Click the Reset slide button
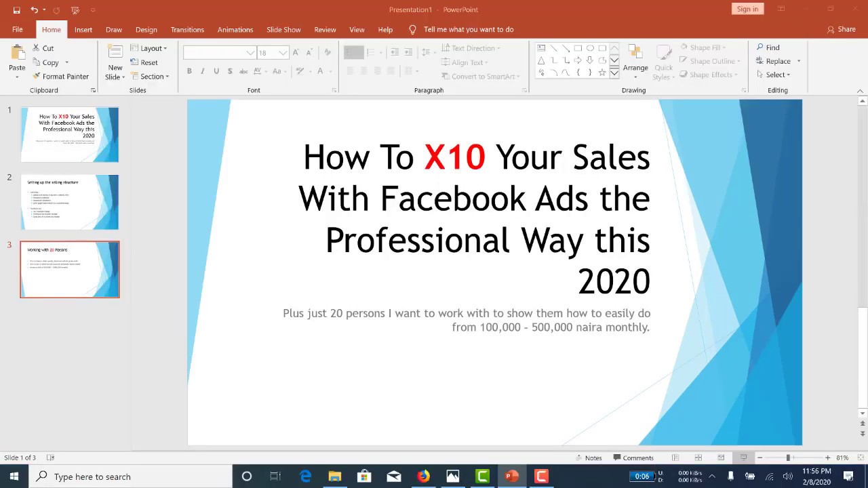Viewport: 868px width, 488px height. [144, 62]
